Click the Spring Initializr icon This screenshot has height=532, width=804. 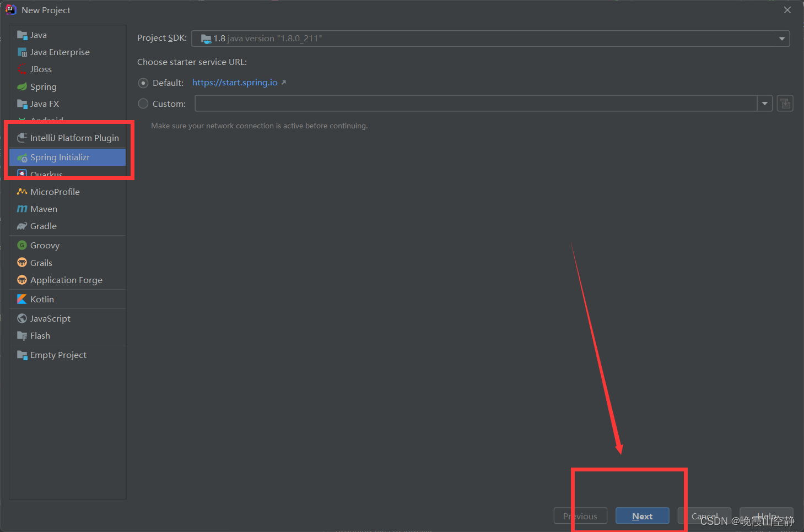coord(22,158)
